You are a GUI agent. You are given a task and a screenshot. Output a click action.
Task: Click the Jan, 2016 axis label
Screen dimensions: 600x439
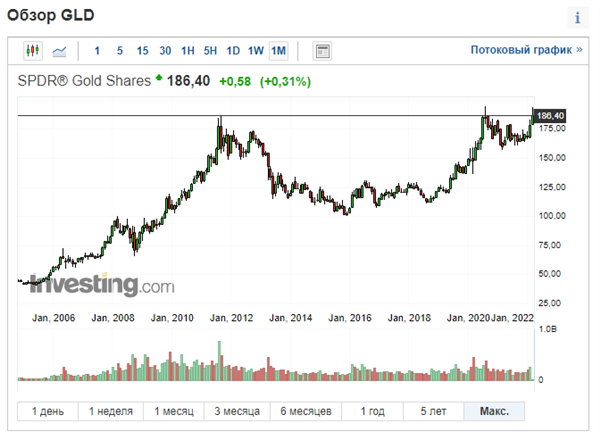(x=350, y=318)
